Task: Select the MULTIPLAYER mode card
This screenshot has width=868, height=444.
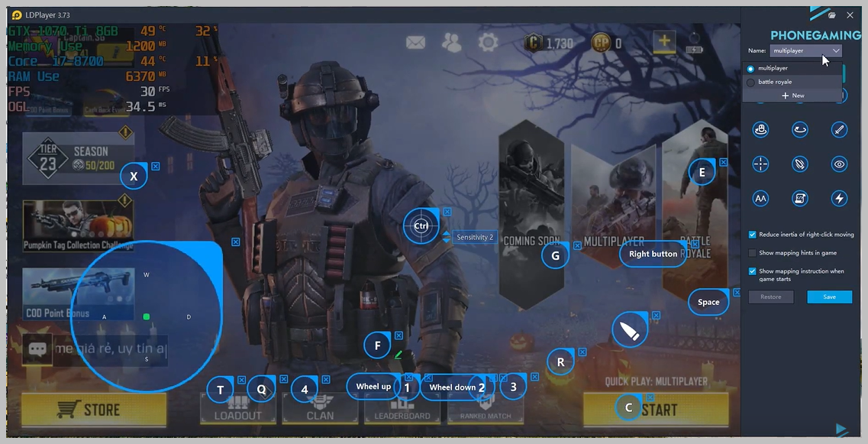Action: click(x=615, y=206)
